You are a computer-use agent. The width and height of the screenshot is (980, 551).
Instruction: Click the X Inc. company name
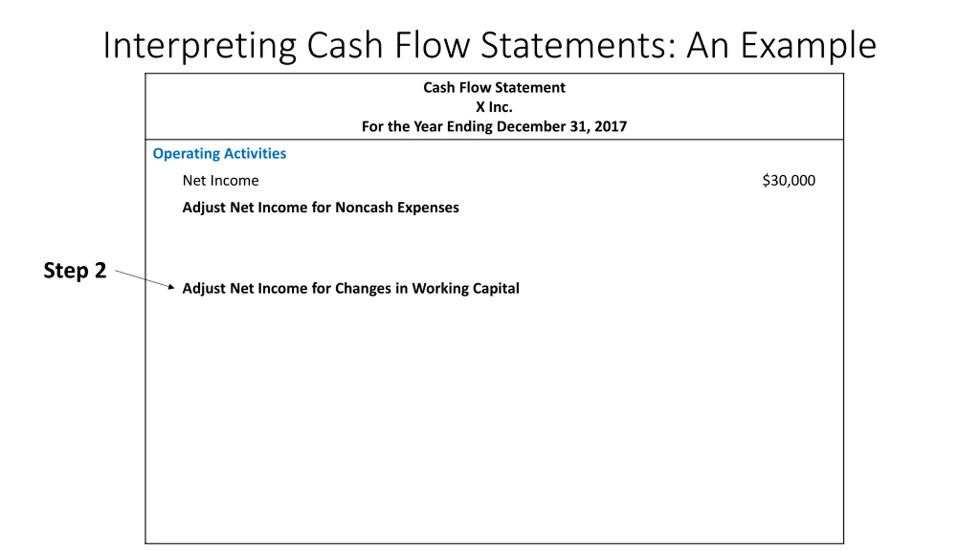(x=494, y=107)
